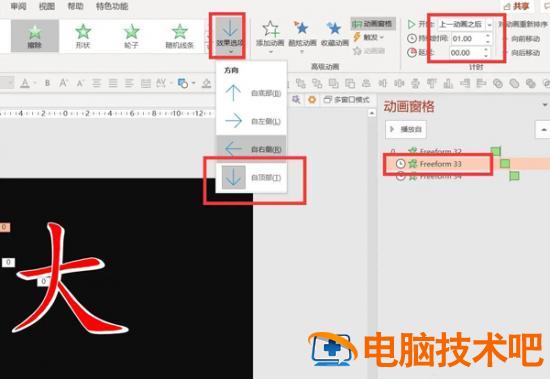Open the font color dropdown arrow

tap(35, 84)
